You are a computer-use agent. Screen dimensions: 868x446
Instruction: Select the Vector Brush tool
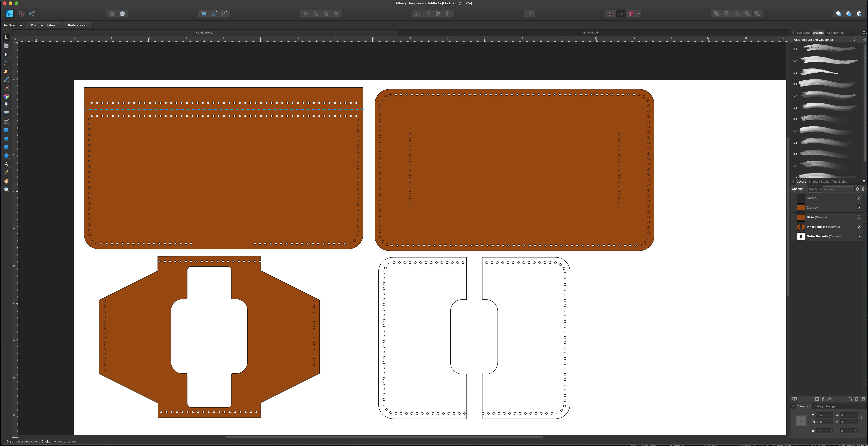[6, 88]
